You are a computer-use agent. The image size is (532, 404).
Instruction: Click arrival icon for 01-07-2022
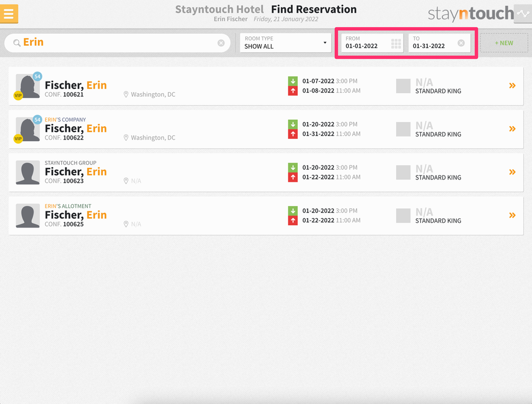(293, 81)
